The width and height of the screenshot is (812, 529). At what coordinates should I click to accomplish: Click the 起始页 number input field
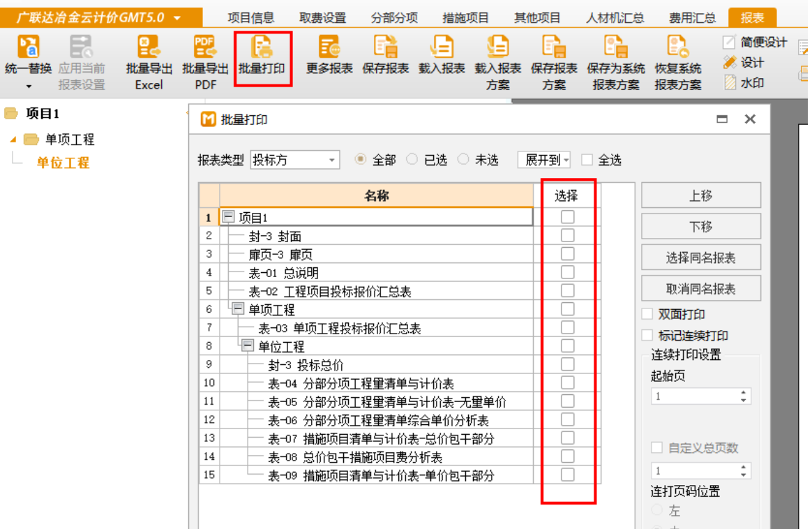coord(694,396)
